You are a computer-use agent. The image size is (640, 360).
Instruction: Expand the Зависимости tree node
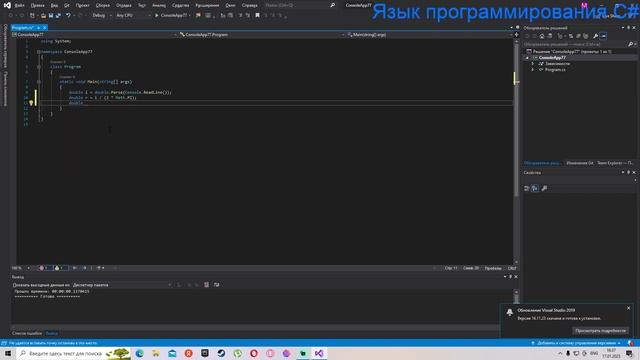(x=532, y=64)
